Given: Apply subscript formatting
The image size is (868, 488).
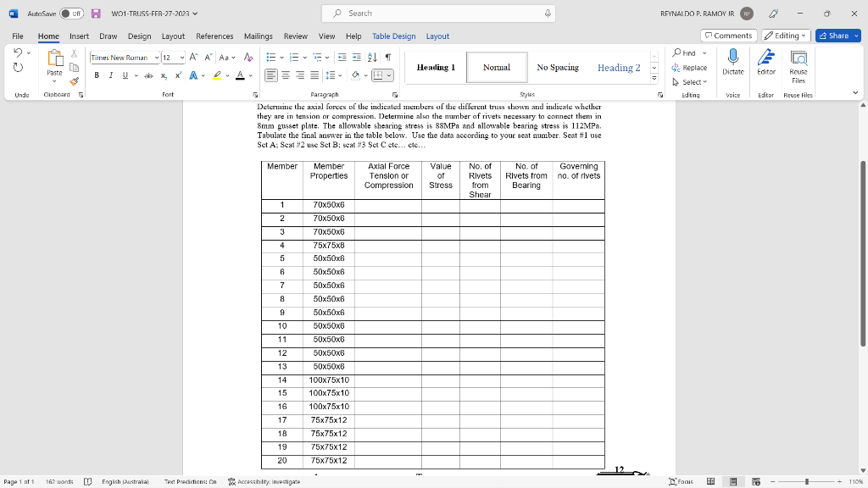Looking at the screenshot, I should click(x=164, y=75).
